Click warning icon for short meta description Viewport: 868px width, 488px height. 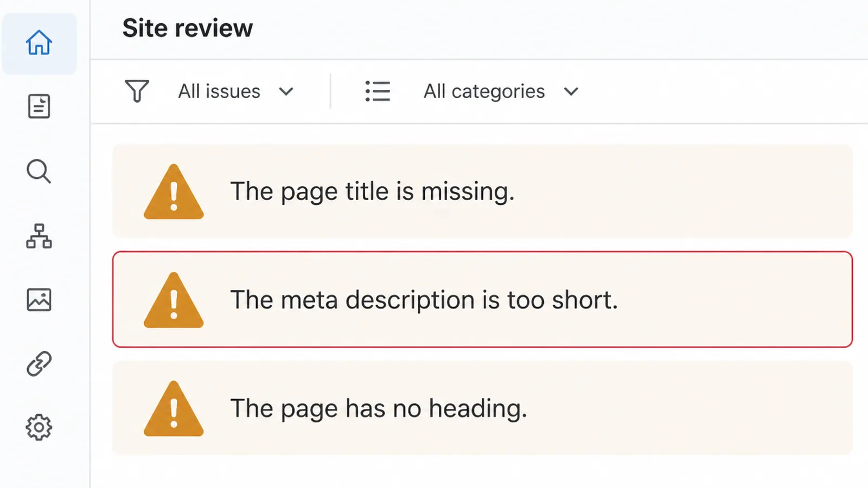pos(174,300)
